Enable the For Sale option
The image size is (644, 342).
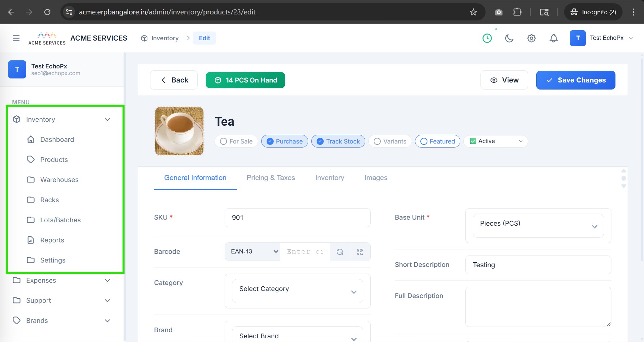(x=236, y=141)
